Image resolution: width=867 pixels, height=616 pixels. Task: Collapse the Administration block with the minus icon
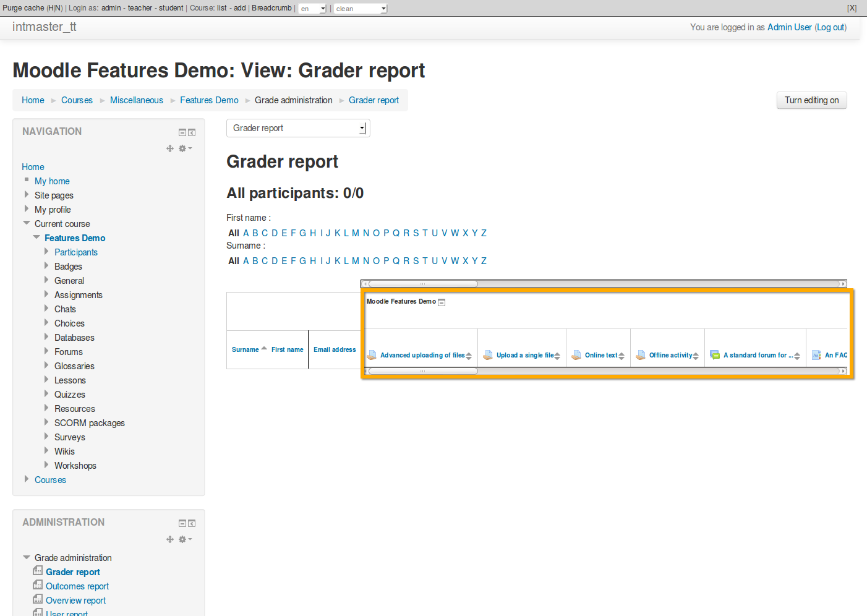(x=182, y=523)
